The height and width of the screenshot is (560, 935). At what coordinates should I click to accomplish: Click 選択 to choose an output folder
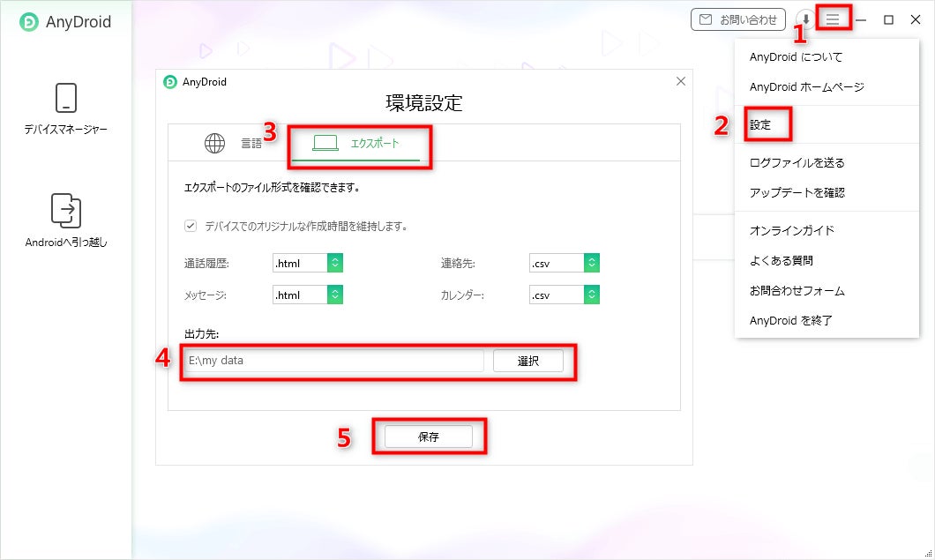coord(528,361)
